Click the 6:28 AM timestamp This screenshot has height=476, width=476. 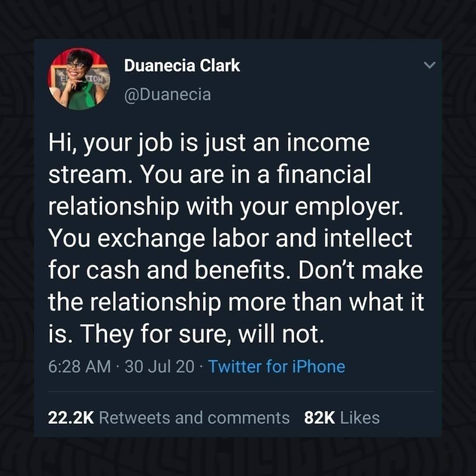[79, 367]
